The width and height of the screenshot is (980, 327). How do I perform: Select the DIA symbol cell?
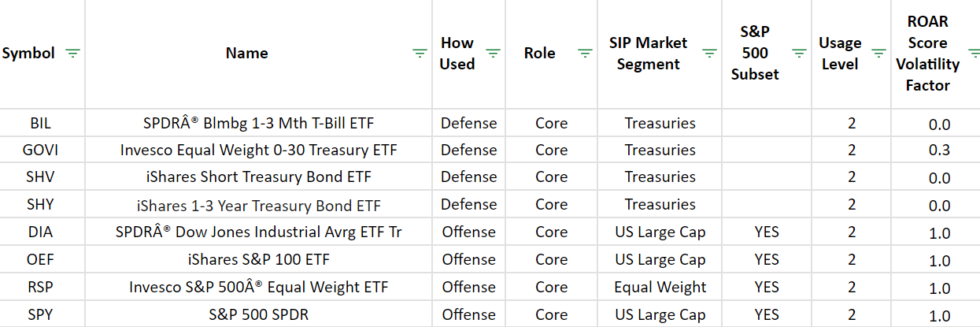[x=43, y=232]
